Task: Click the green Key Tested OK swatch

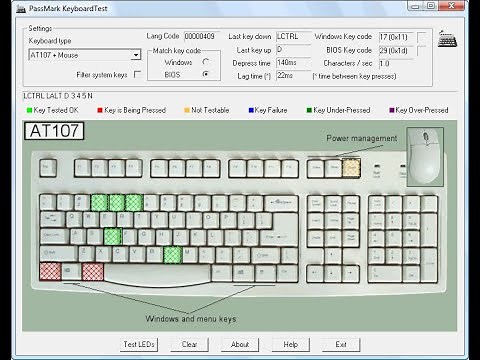Action: (29, 110)
